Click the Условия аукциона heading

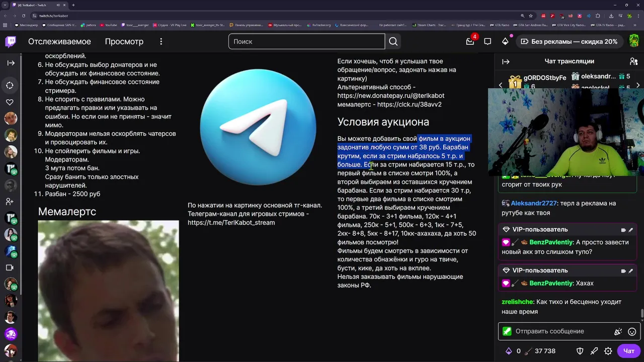coord(383,122)
